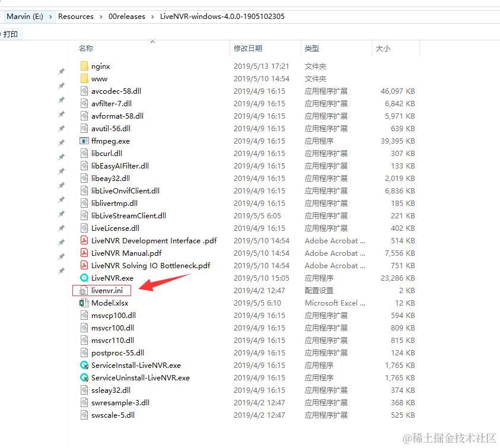Click the ffmpeg.exe application icon
The image size is (500, 448).
[x=84, y=141]
